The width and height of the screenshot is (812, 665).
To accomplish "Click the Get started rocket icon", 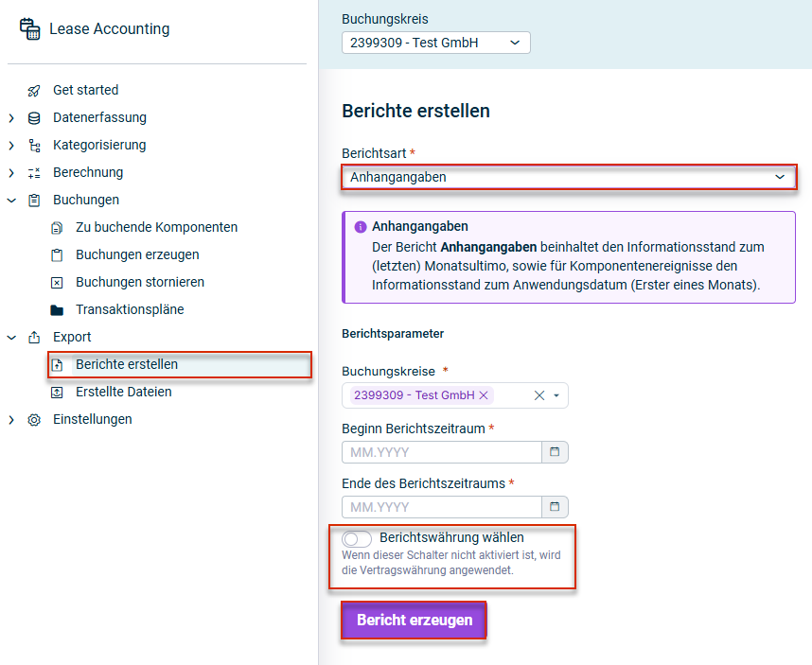I will (34, 91).
